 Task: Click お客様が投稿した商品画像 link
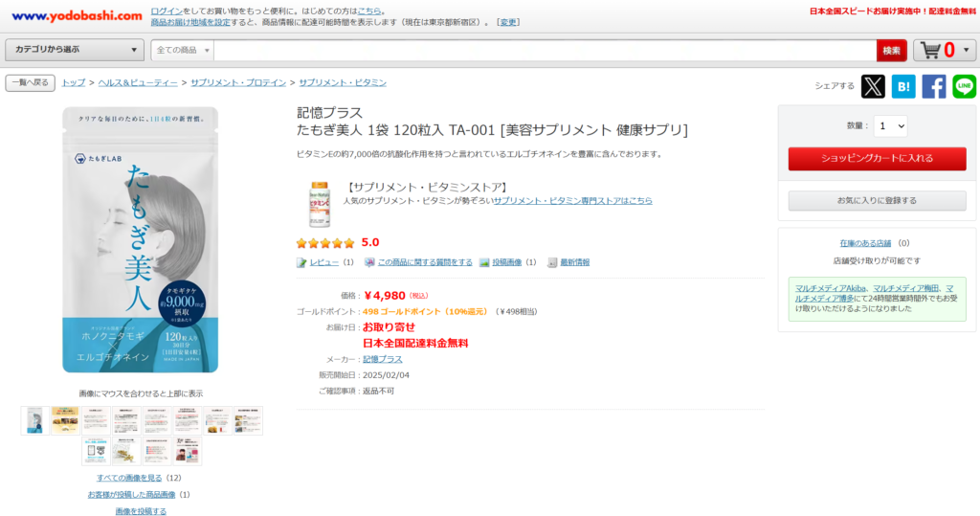(x=131, y=495)
